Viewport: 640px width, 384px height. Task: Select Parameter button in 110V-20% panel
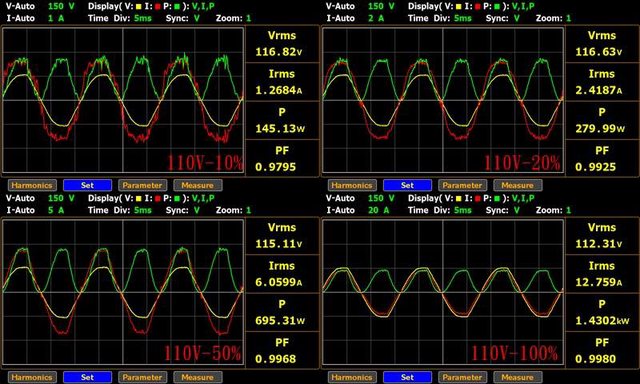pyautogui.click(x=462, y=185)
